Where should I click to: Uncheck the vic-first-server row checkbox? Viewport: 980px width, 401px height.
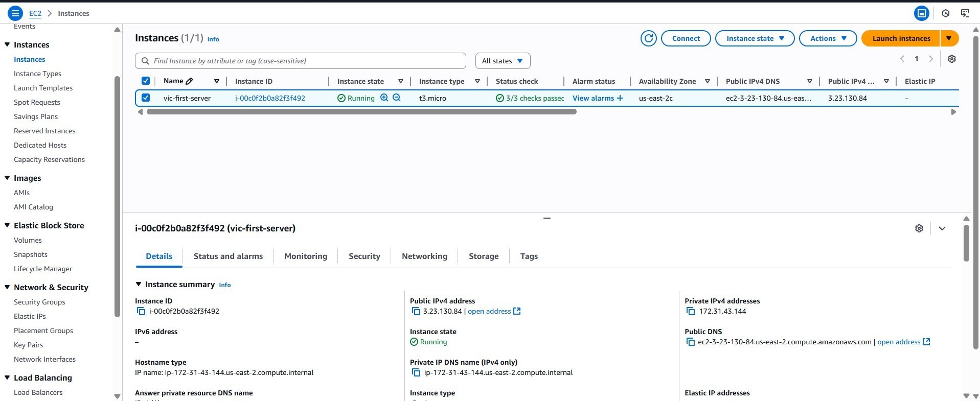point(146,98)
